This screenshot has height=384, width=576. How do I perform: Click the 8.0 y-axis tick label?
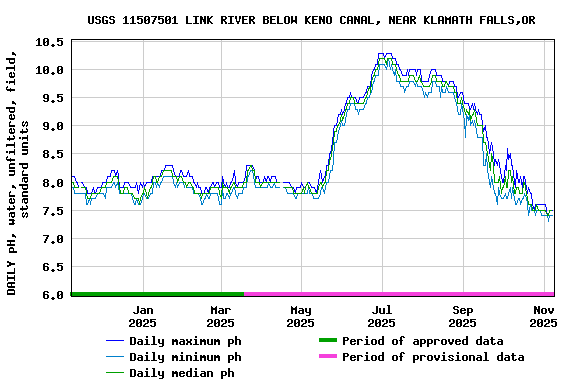[53, 183]
